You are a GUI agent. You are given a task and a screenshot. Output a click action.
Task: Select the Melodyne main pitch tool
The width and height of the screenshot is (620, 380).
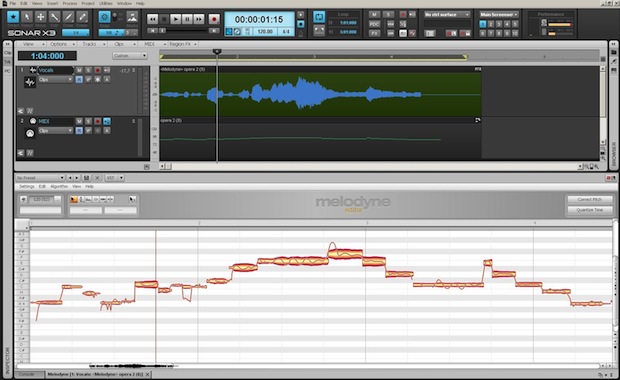tap(74, 199)
